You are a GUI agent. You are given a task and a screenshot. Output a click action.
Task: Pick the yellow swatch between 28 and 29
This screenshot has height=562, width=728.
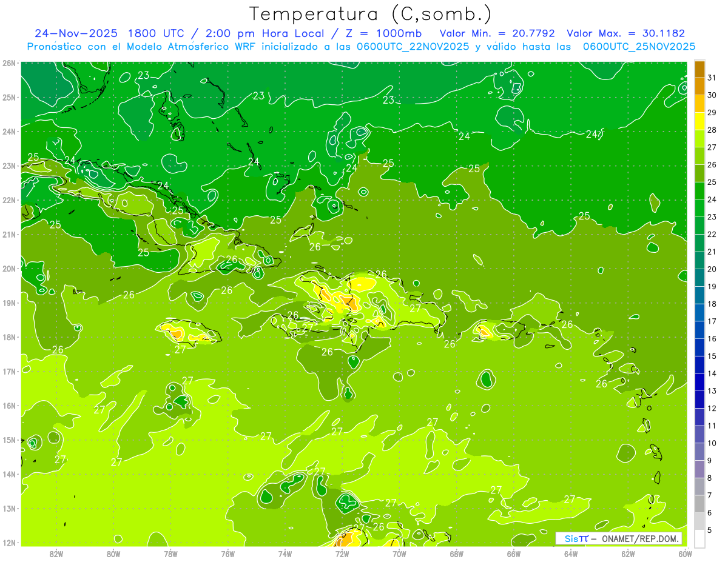[700, 121]
